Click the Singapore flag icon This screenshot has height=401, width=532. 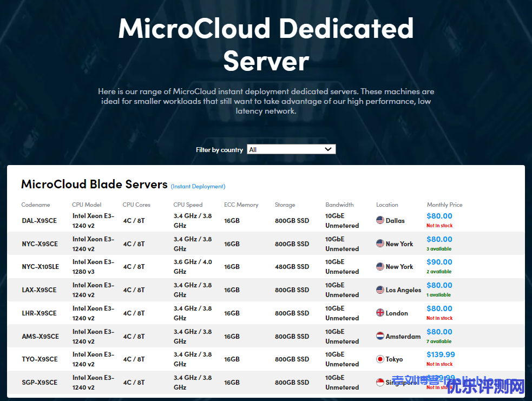click(380, 382)
